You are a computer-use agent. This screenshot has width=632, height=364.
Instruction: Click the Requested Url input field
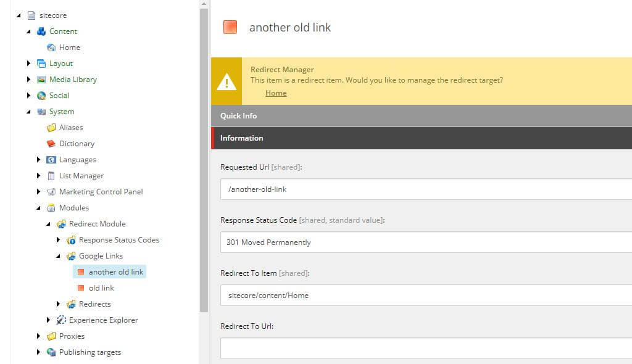(426, 189)
